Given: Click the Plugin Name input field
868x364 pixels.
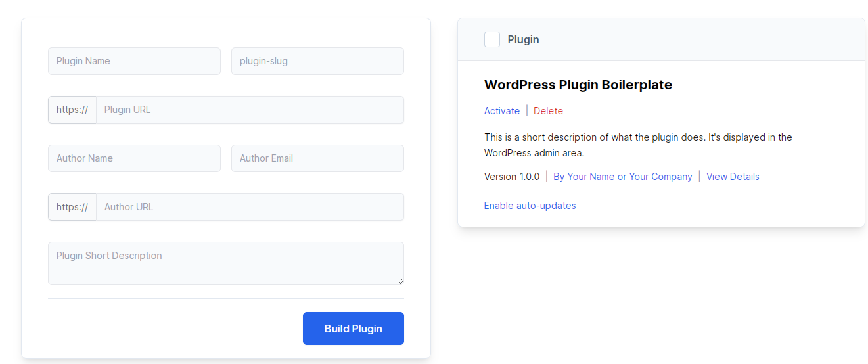Looking at the screenshot, I should (134, 61).
